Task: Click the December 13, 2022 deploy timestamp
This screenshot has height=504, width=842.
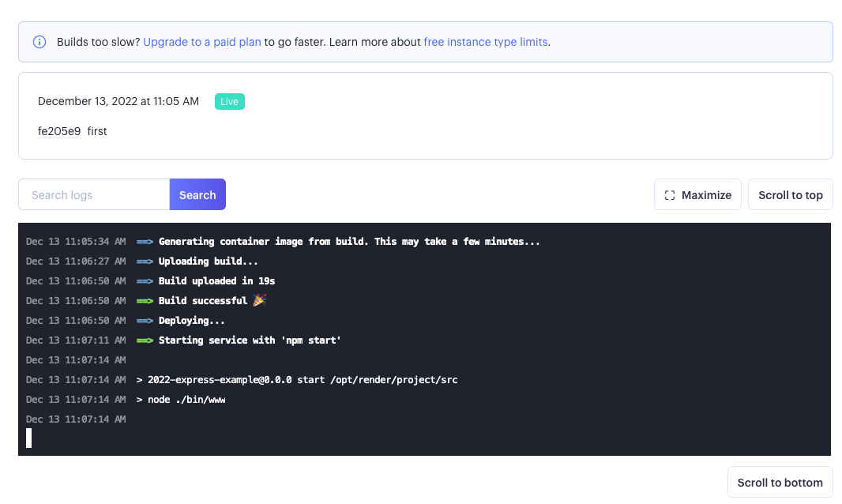Action: click(118, 102)
